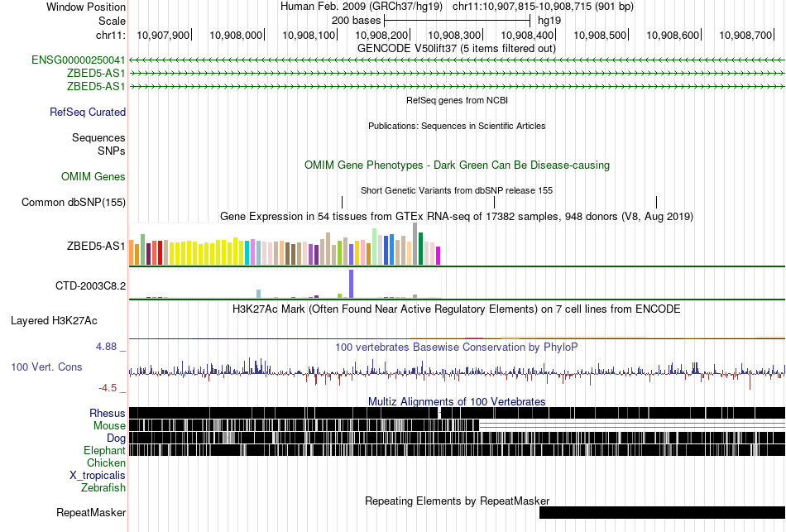Screen dimensions: 786x532
Task: Open Publications: Sequences in Scientific Articles title
Action: point(457,126)
